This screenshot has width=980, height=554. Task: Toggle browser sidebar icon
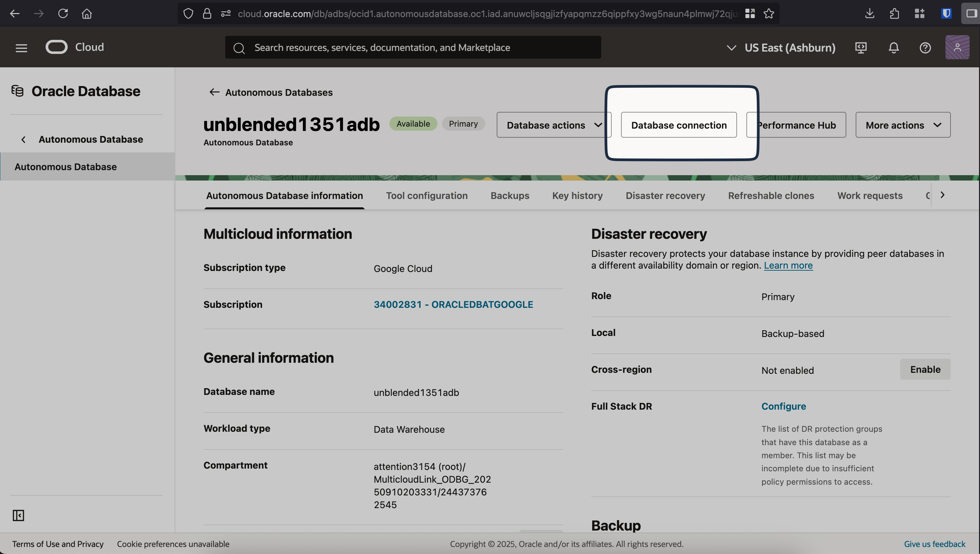coord(971,14)
